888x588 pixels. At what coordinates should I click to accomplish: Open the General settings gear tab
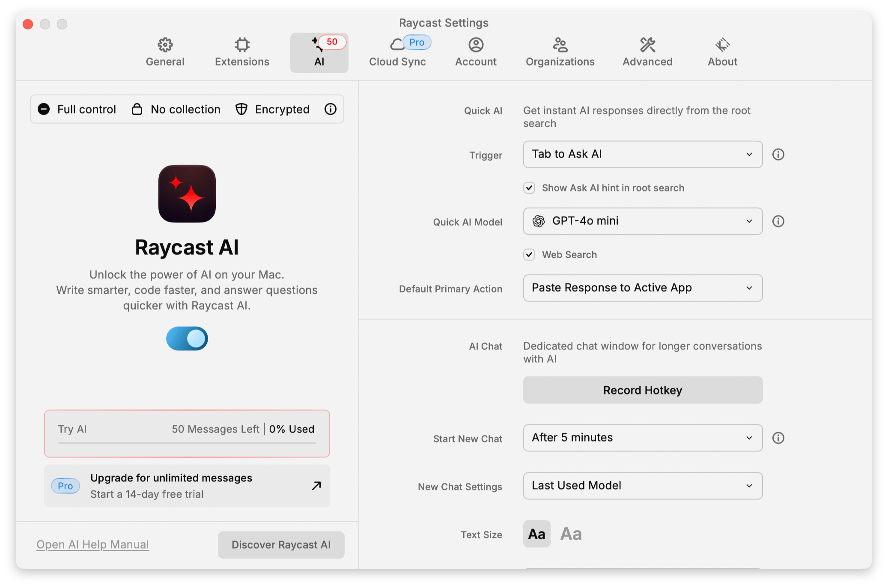[x=165, y=45]
